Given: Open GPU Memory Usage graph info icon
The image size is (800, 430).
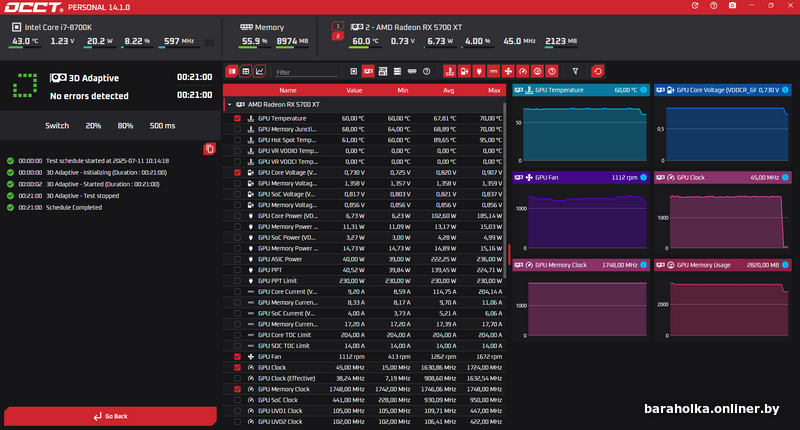Looking at the screenshot, I should pos(785,265).
